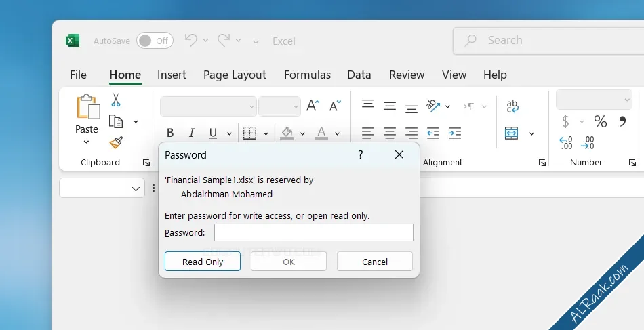Screen dimensions: 644x330
Task: Open the font name combo box
Action: pos(208,106)
